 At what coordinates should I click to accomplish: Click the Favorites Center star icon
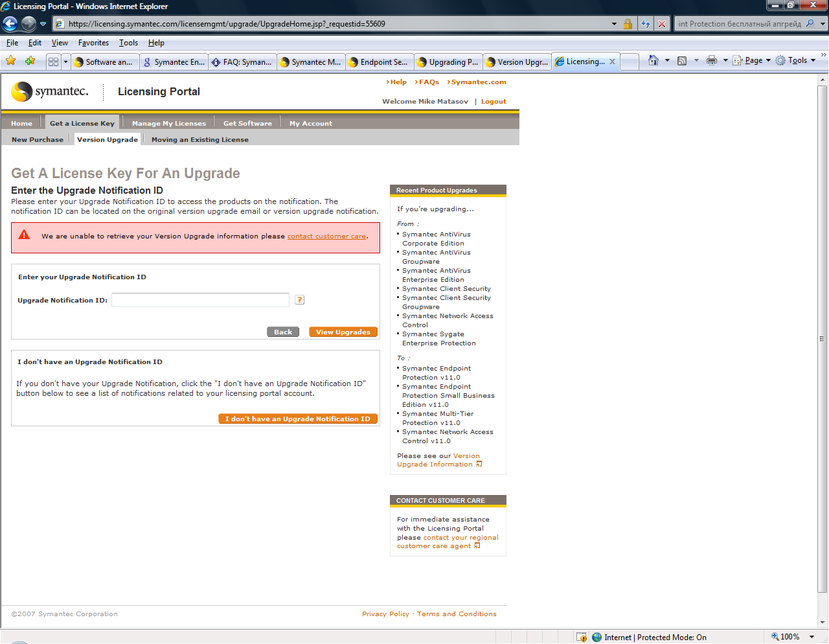pyautogui.click(x=11, y=61)
